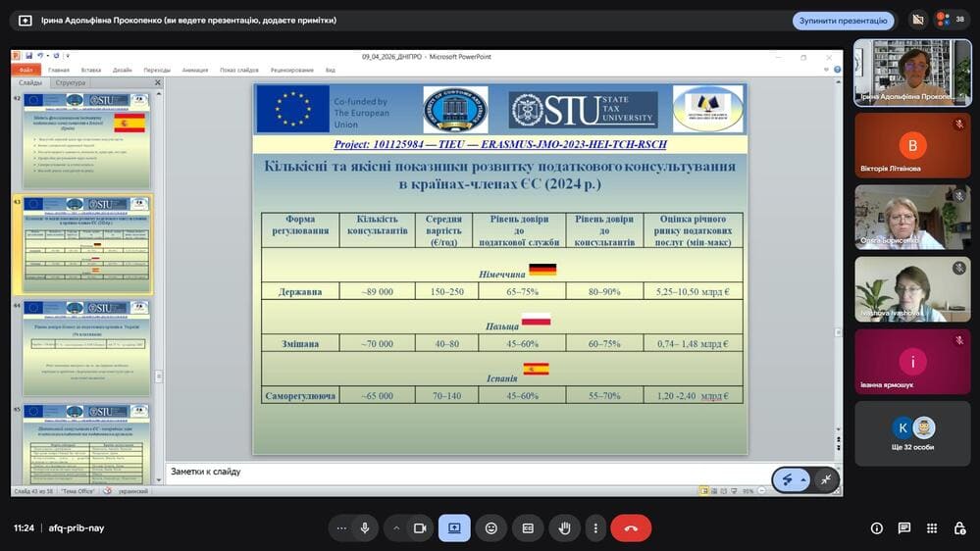This screenshot has width=980, height=551.
Task: Toggle the microphone in the Meet toolbar
Action: (365, 527)
